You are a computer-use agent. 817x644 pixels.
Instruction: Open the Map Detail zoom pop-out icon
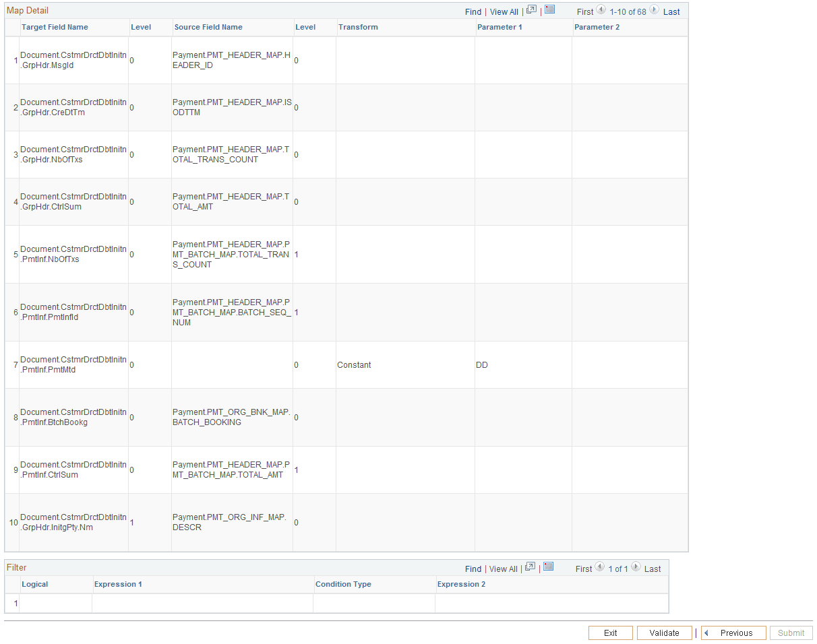point(531,11)
